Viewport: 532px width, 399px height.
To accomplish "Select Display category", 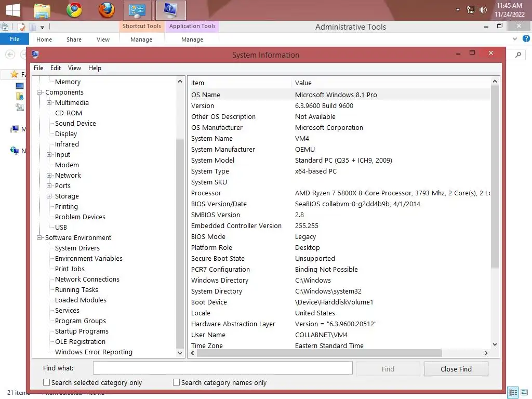I will (66, 134).
